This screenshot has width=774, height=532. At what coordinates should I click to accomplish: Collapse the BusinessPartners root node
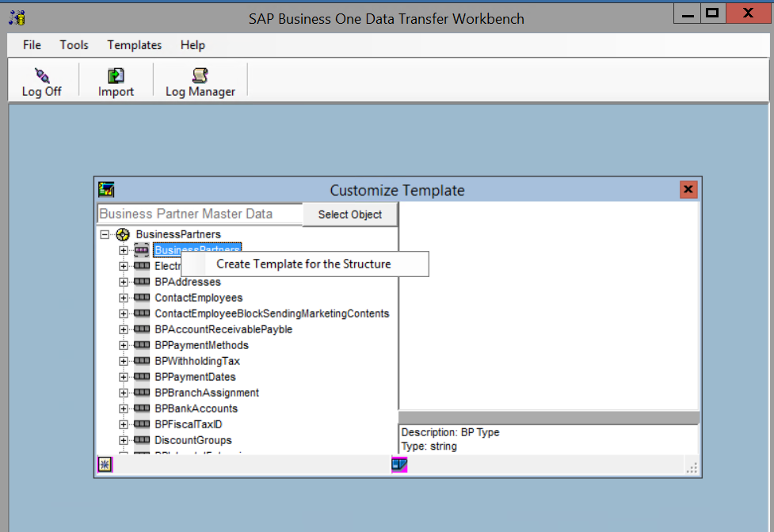[x=105, y=234]
